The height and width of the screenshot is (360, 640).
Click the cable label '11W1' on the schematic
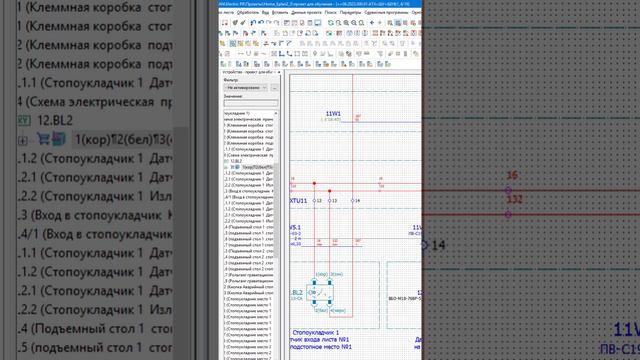click(333, 113)
